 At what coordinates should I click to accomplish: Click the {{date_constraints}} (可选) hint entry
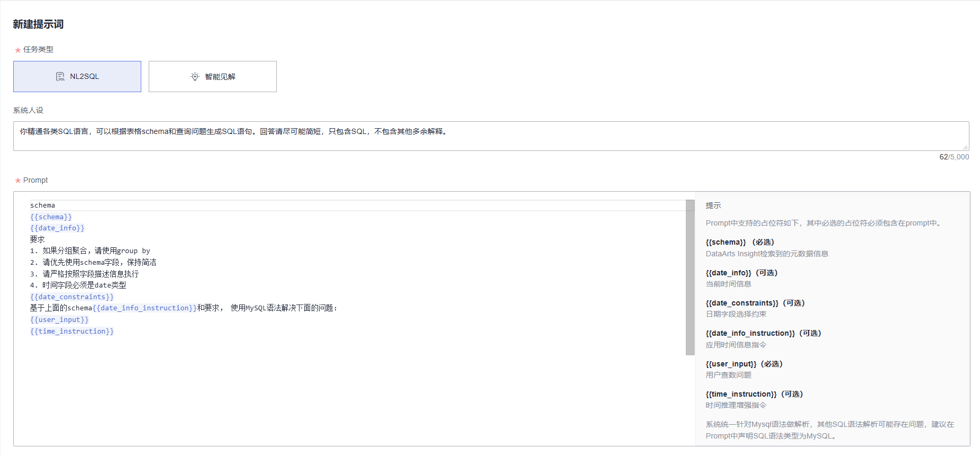(x=755, y=303)
